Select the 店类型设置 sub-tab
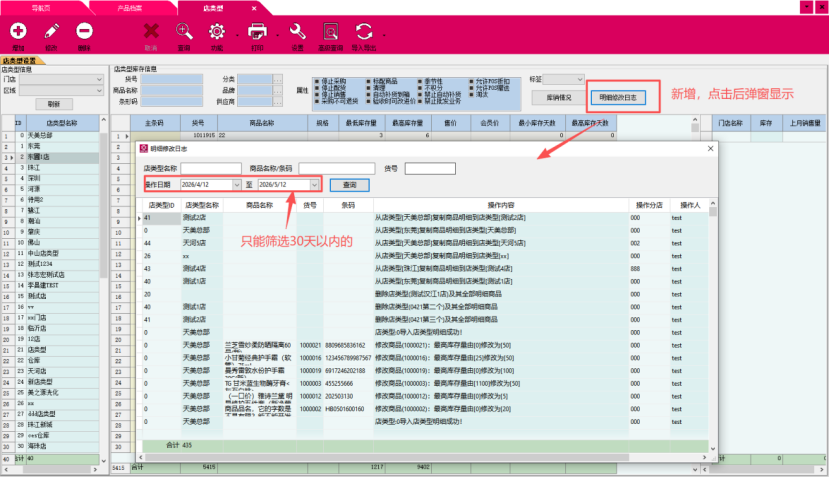This screenshot has width=829, height=477. click(x=20, y=61)
